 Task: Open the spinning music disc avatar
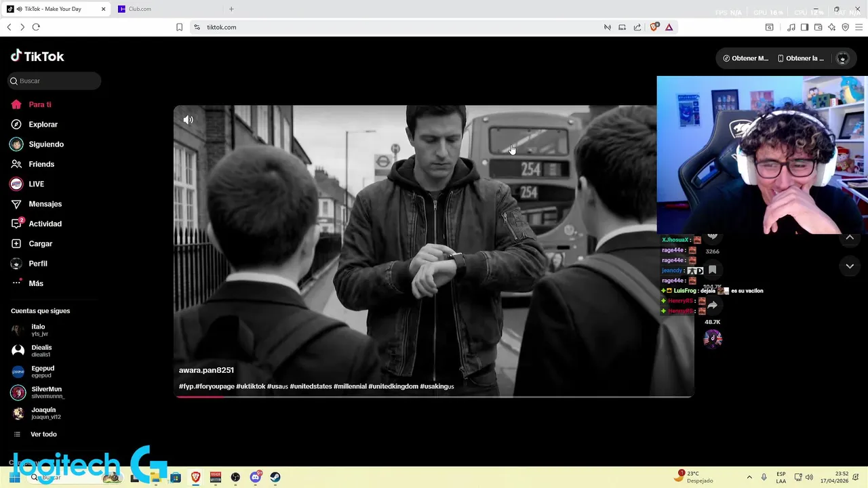tap(713, 338)
